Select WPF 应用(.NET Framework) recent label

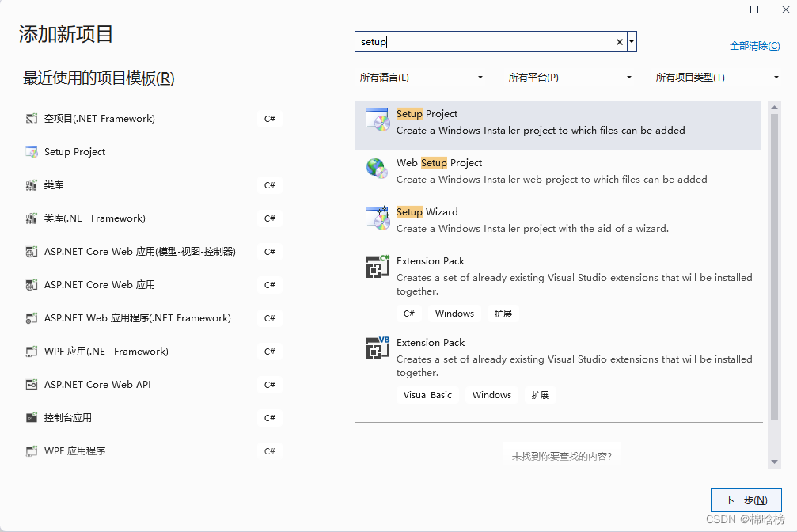pos(106,351)
